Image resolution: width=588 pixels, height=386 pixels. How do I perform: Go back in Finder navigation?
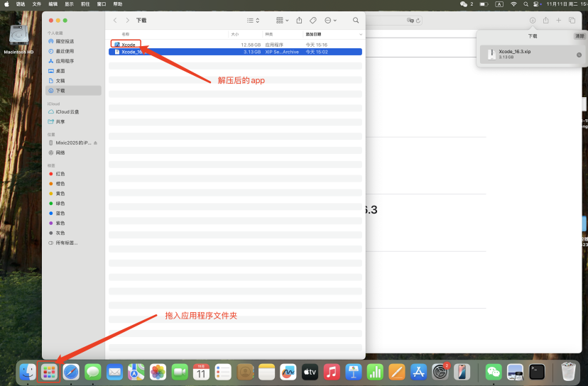click(115, 21)
